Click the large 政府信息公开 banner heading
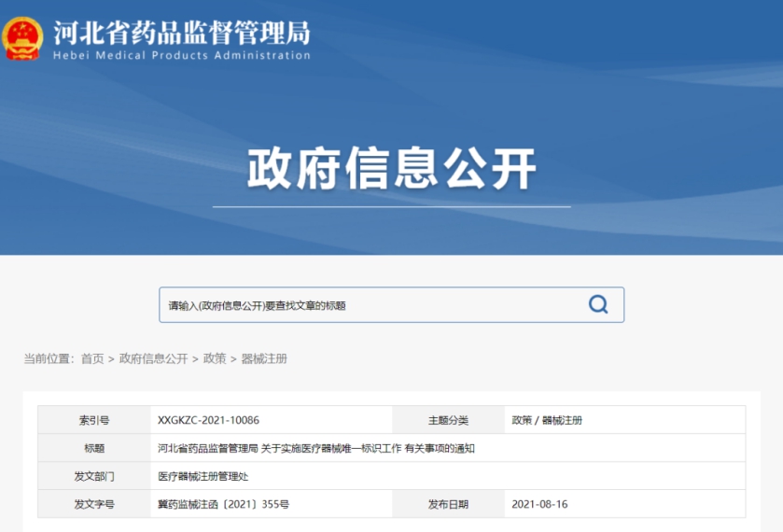783x532 pixels. coord(392,169)
